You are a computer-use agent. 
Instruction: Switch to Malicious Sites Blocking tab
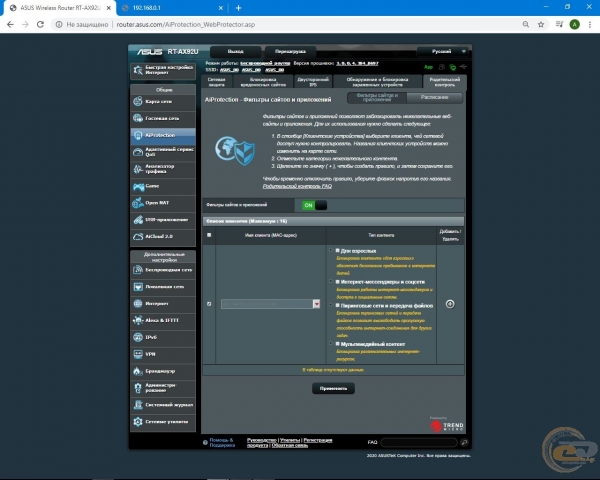(x=263, y=82)
